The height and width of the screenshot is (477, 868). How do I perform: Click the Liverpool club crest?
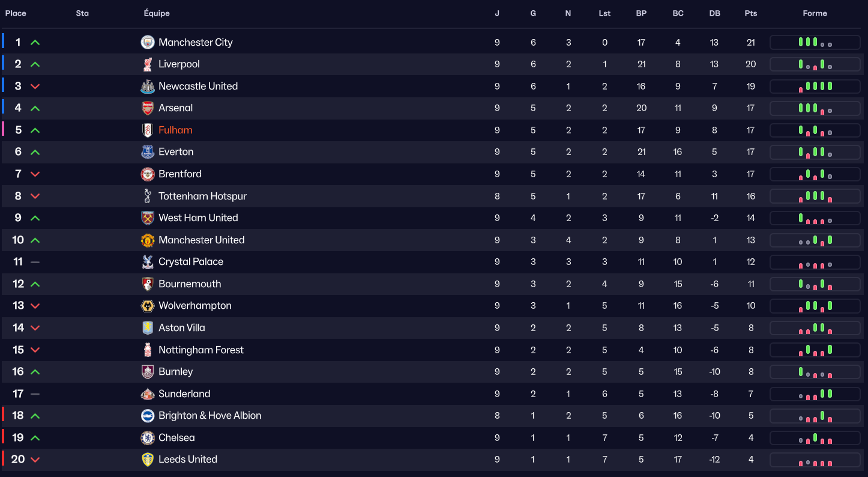point(148,64)
